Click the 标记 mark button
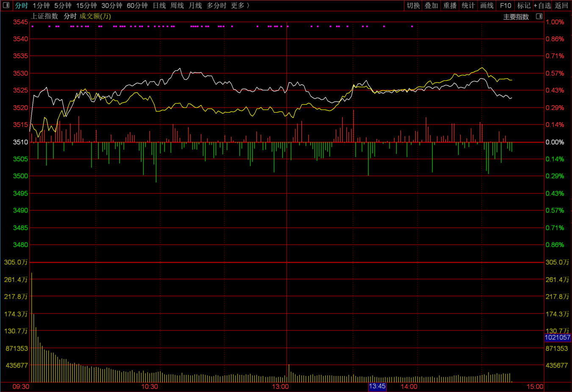The height and width of the screenshot is (392, 572). (524, 6)
